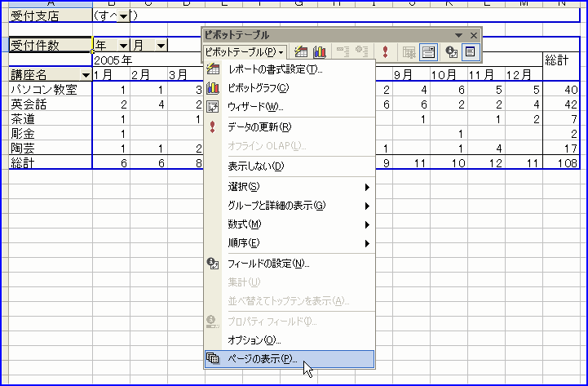588x386 pixels.
Task: Click the 10月 column header
Action: click(x=449, y=75)
